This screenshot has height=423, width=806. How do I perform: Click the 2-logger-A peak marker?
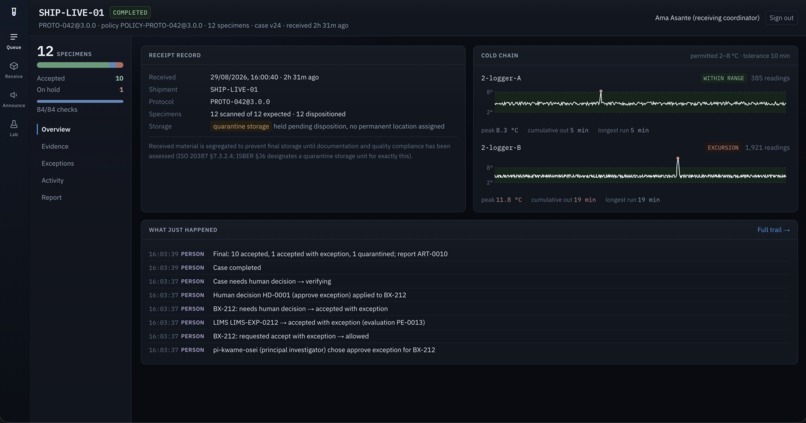coord(600,91)
